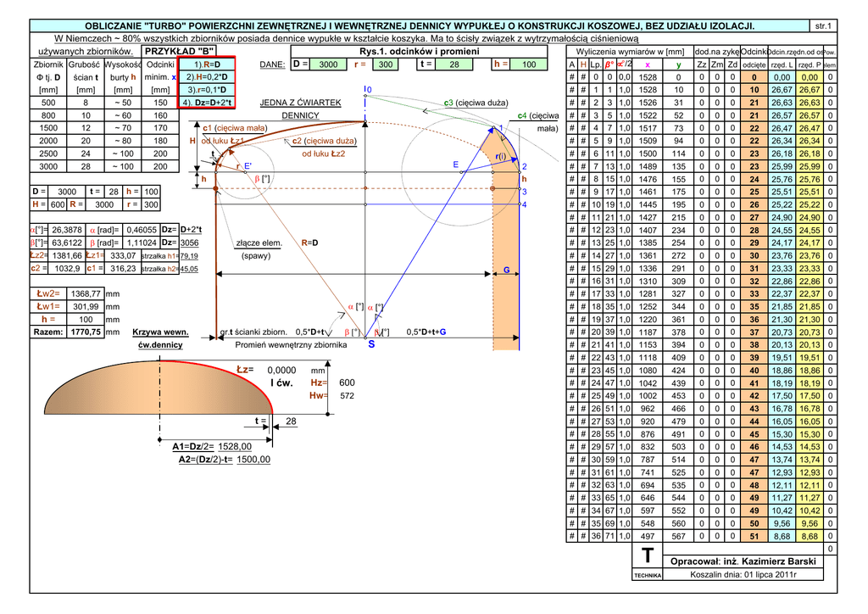Select the orange Odcinki cell with value 51
This screenshot has height=614, width=868.
click(754, 536)
